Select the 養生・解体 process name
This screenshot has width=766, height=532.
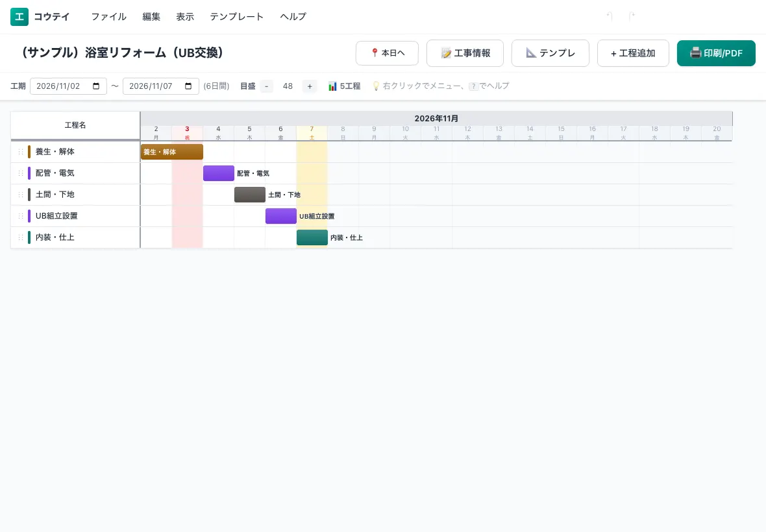click(55, 152)
